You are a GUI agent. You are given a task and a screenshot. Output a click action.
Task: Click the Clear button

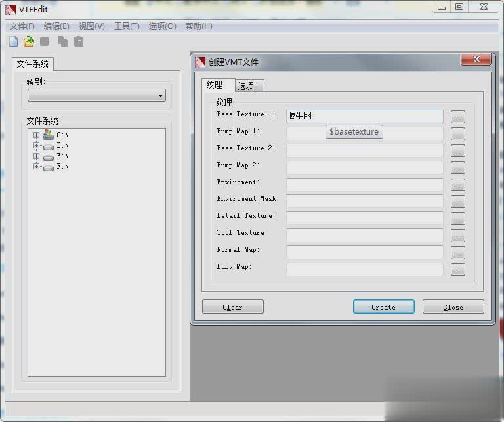233,307
